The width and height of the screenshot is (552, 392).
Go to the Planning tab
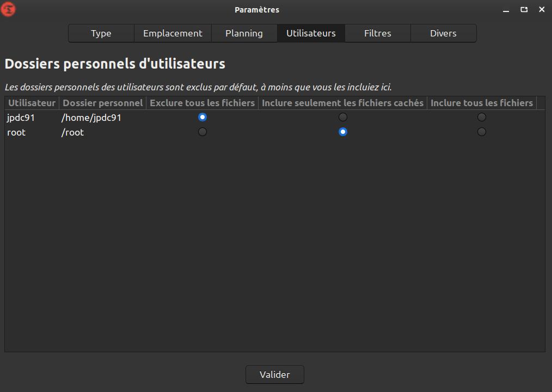(244, 33)
